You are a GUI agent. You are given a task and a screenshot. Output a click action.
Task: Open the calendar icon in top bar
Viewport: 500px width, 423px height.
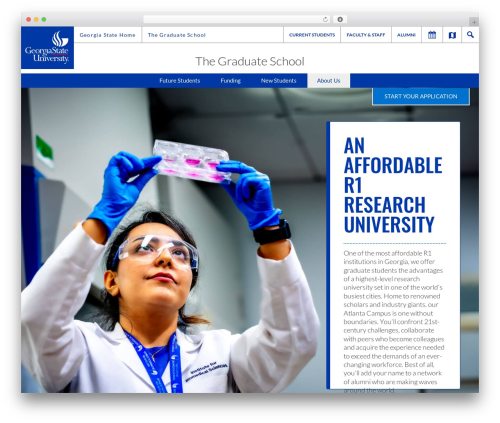click(x=432, y=35)
